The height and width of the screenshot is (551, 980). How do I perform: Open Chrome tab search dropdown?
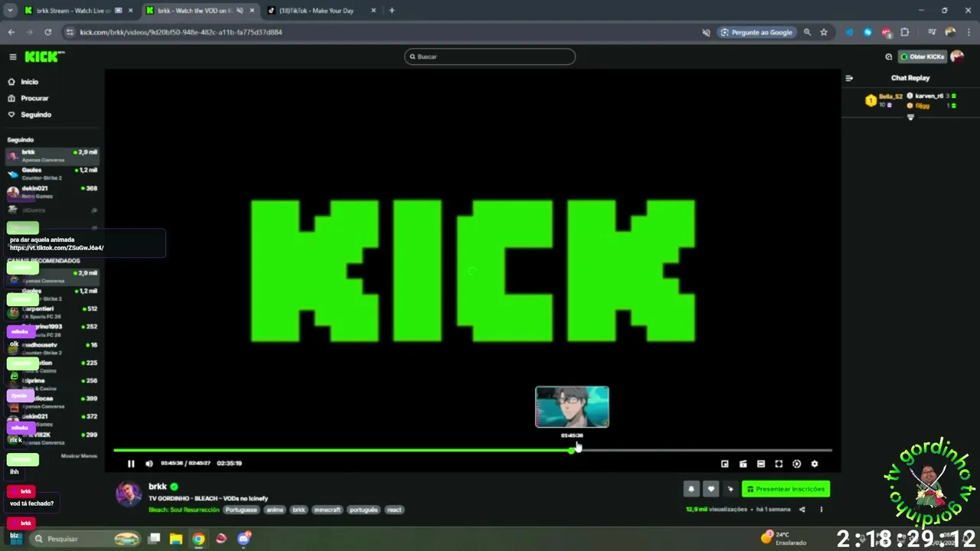10,11
